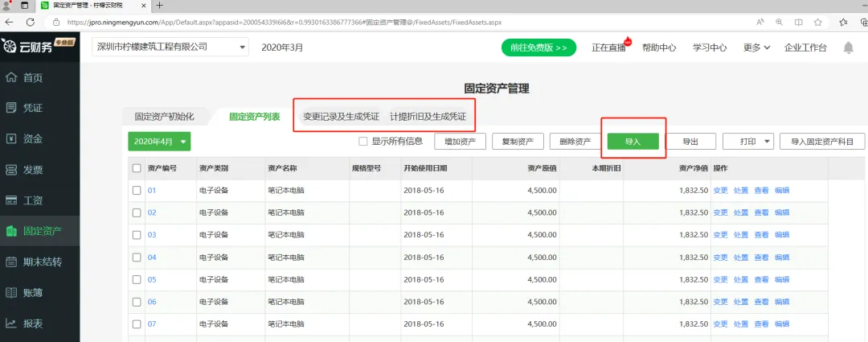Open the company name dropdown

(170, 47)
